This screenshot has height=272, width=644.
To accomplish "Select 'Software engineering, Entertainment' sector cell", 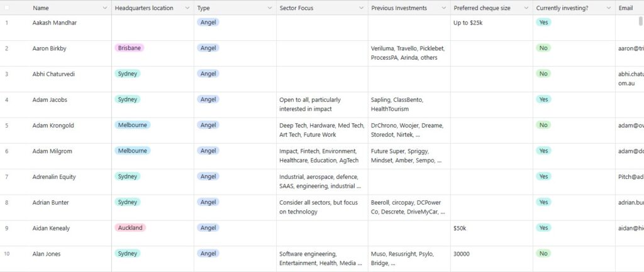I will [322, 259].
